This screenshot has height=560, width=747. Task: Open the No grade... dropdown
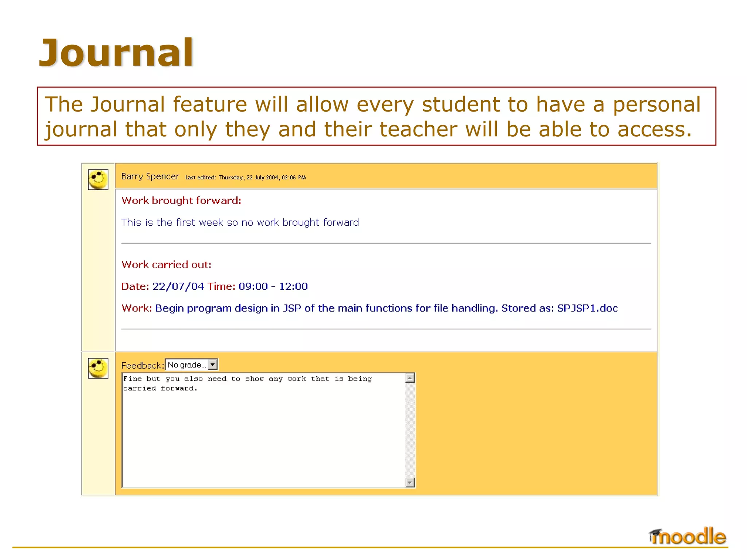(x=191, y=365)
